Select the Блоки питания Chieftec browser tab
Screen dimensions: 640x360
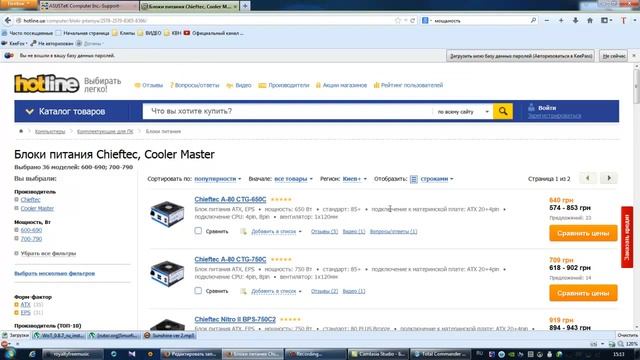coord(189,6)
